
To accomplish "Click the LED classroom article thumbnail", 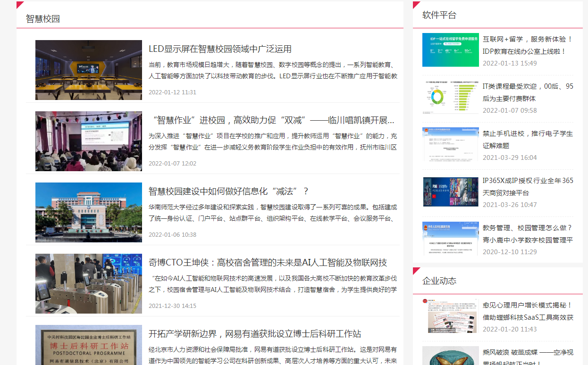I will click(89, 70).
